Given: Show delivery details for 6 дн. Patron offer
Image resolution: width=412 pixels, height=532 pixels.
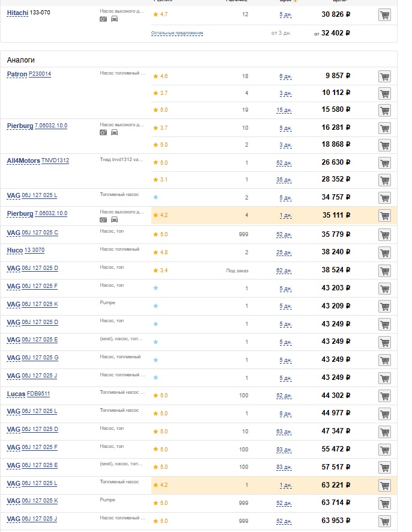Looking at the screenshot, I should coord(285,77).
